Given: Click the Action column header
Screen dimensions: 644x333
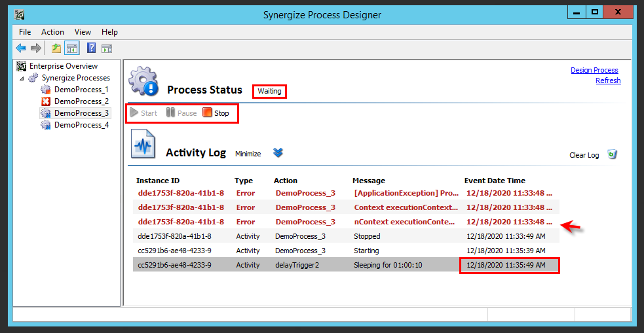Looking at the screenshot, I should 286,181.
